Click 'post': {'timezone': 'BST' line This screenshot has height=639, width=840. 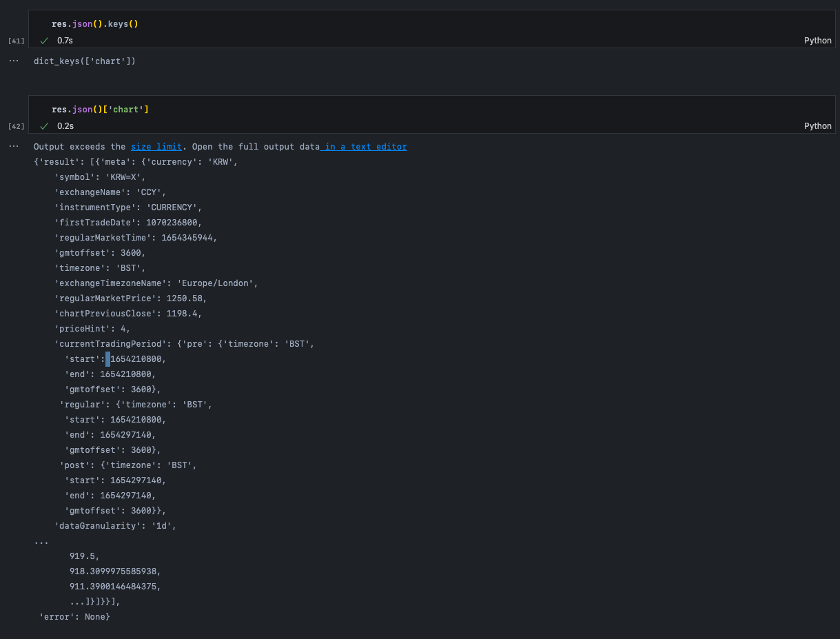click(x=128, y=465)
